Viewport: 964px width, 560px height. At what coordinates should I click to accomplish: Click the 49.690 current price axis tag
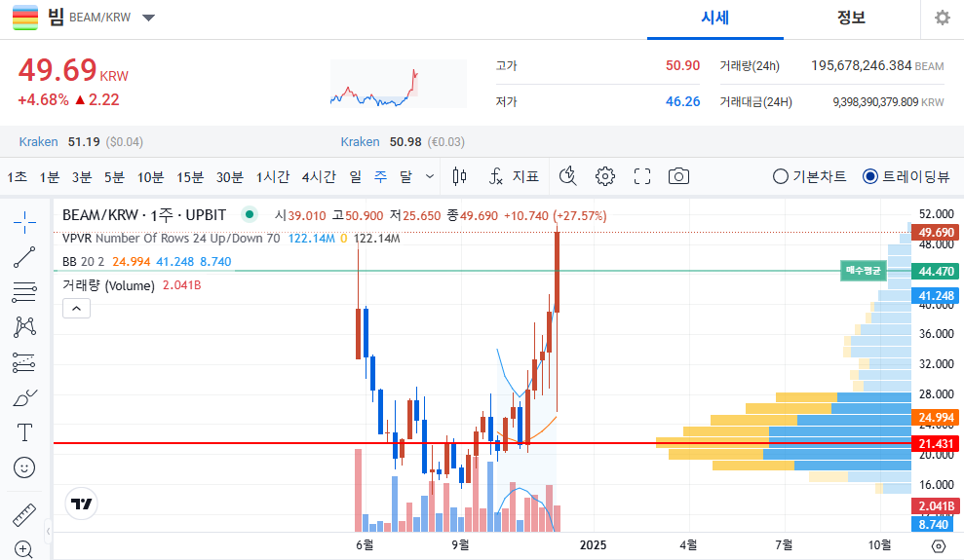coord(935,232)
